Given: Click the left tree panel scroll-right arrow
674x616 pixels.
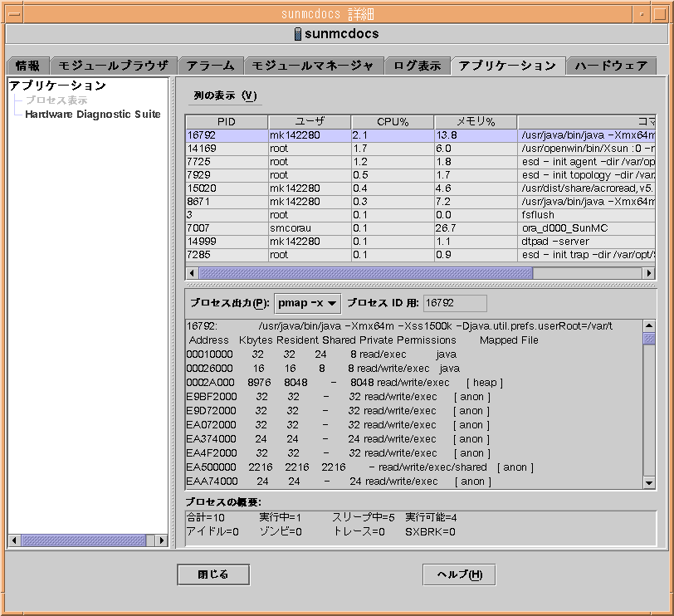Looking at the screenshot, I should 162,540.
